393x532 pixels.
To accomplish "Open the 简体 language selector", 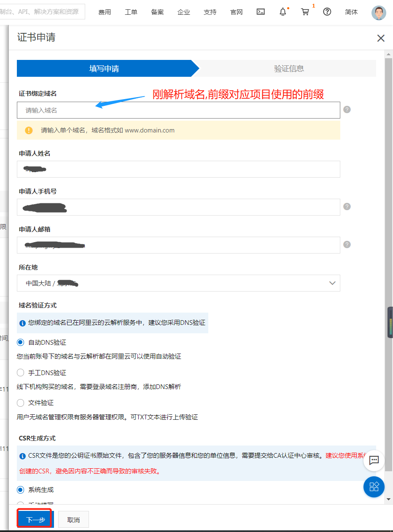I will [351, 12].
